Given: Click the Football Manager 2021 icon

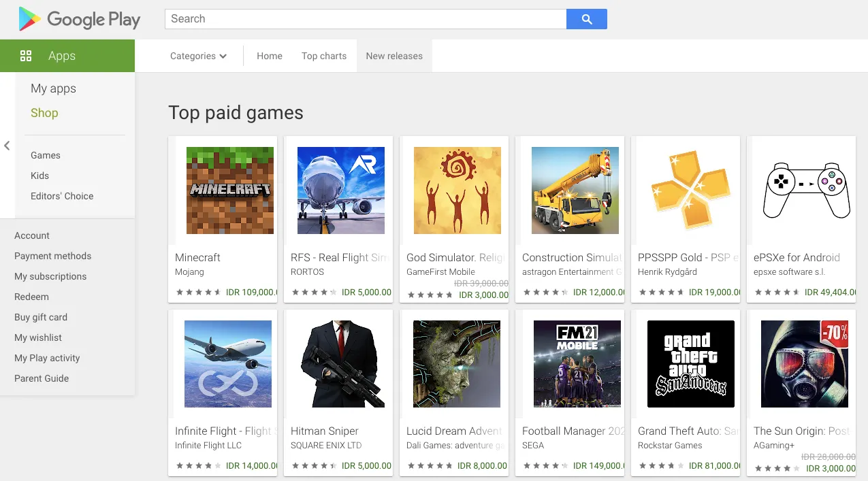Looking at the screenshot, I should pyautogui.click(x=577, y=364).
